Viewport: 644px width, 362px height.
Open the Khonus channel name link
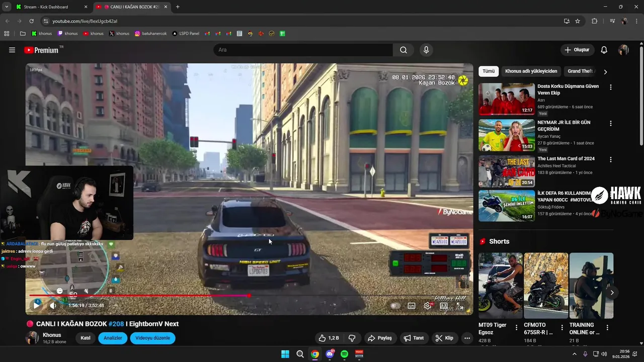52,335
